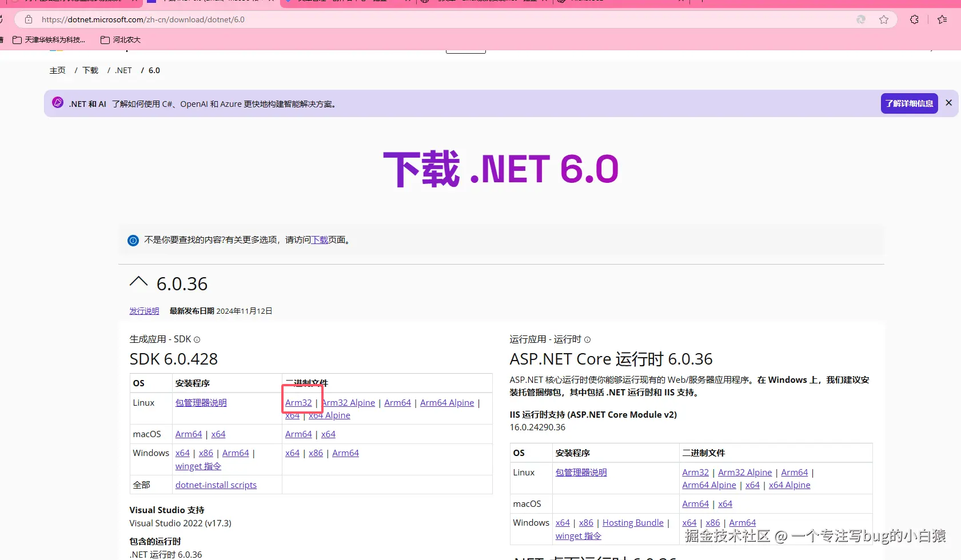
Task: Open SDK Windows winget 指令 link
Action: point(198,466)
